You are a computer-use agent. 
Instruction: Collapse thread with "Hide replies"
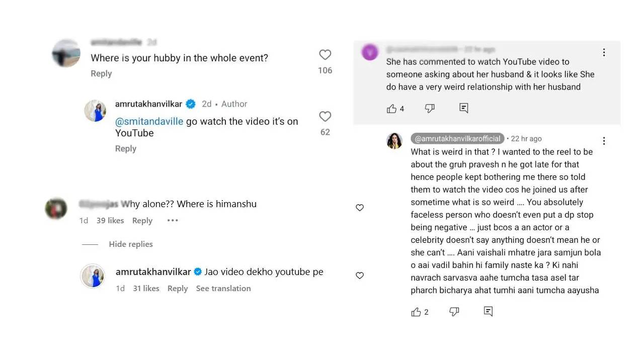click(130, 244)
